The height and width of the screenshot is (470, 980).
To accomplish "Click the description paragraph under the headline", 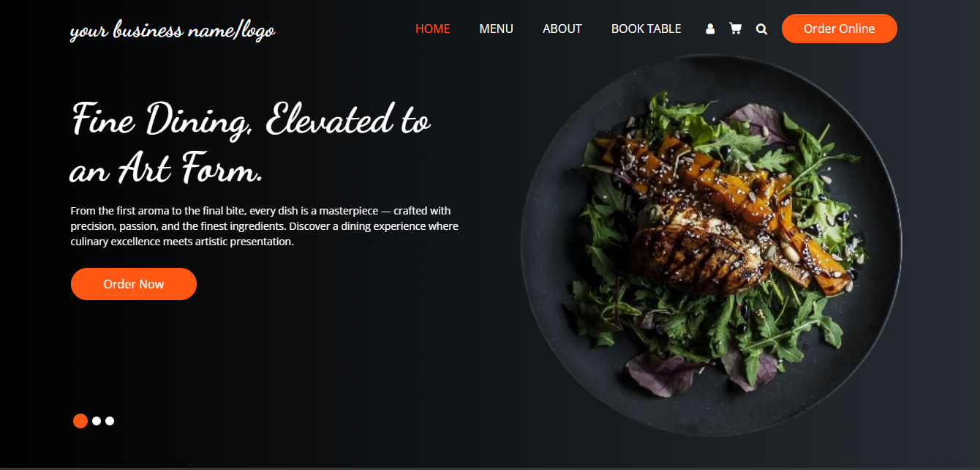I will click(265, 226).
